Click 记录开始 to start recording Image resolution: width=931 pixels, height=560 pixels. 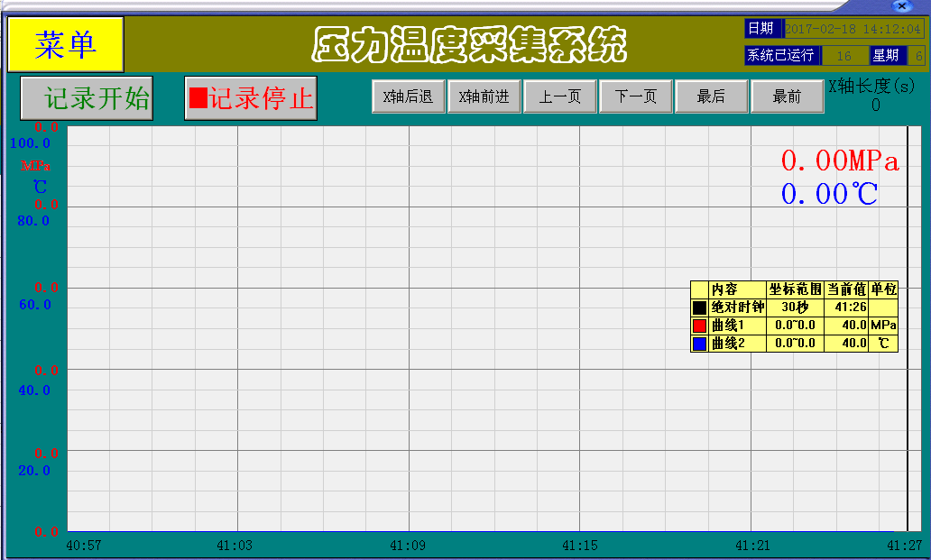[87, 97]
